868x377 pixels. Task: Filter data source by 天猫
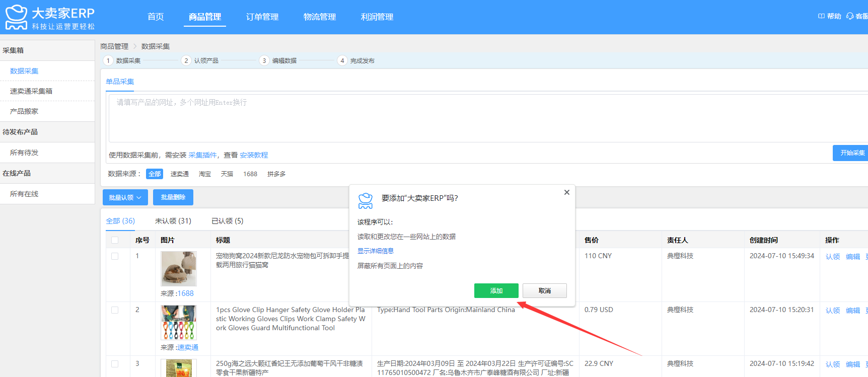click(227, 174)
